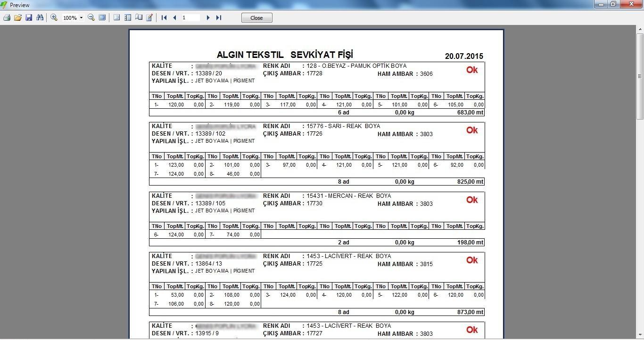Click the 106,00 meter cell
The width and height of the screenshot is (644, 340).
176,304
